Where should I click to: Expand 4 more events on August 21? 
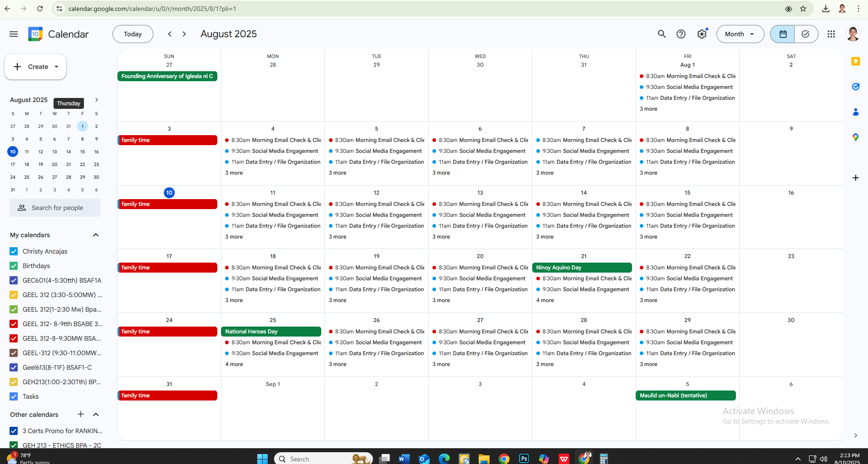pos(545,300)
